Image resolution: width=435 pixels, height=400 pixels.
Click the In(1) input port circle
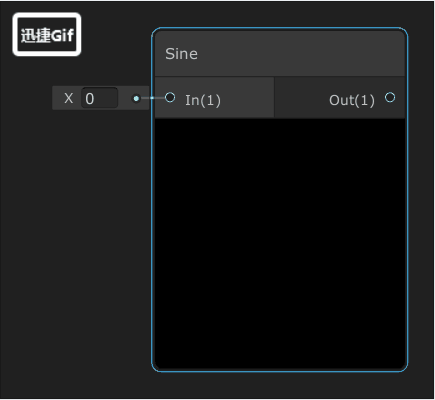coord(170,97)
